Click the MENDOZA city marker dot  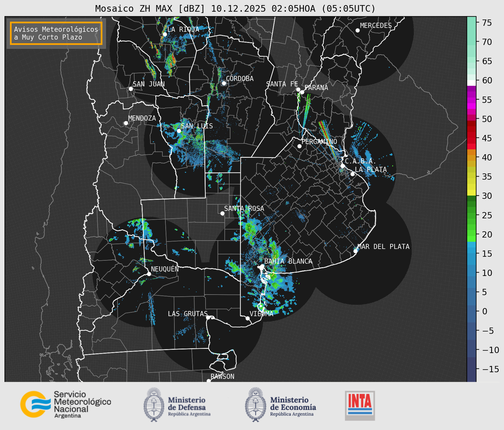pyautogui.click(x=126, y=123)
